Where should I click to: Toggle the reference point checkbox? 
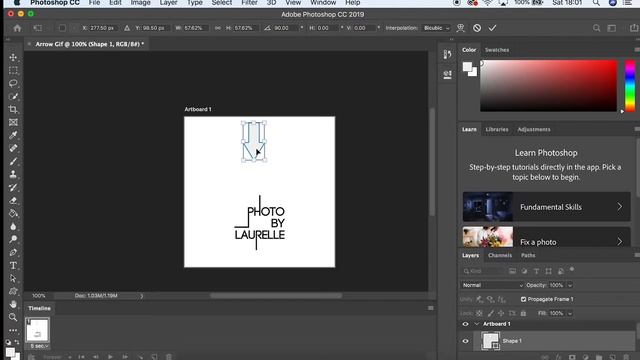tap(62, 28)
